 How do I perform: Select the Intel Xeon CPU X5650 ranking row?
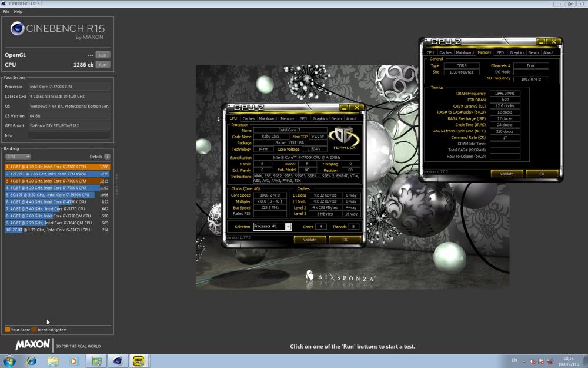pyautogui.click(x=58, y=174)
